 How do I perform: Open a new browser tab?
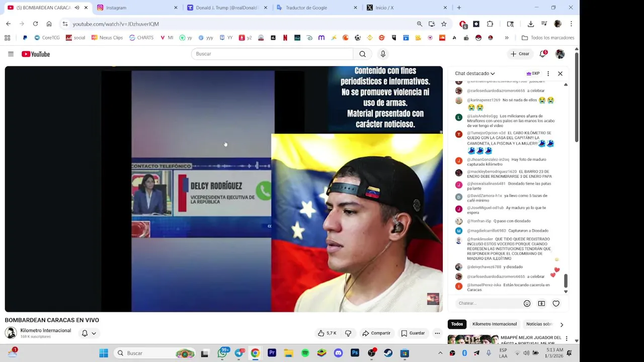[x=459, y=8]
